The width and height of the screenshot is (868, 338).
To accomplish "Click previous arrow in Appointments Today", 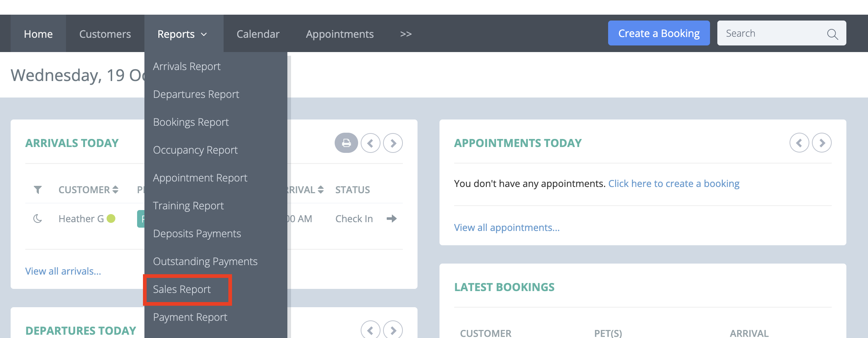I will pyautogui.click(x=799, y=143).
